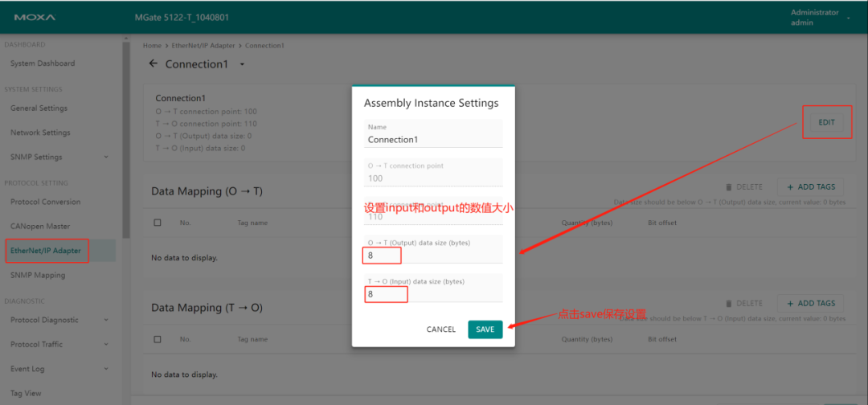The width and height of the screenshot is (868, 405).
Task: Click trash icon in O → T Data Mapping
Action: click(x=729, y=187)
